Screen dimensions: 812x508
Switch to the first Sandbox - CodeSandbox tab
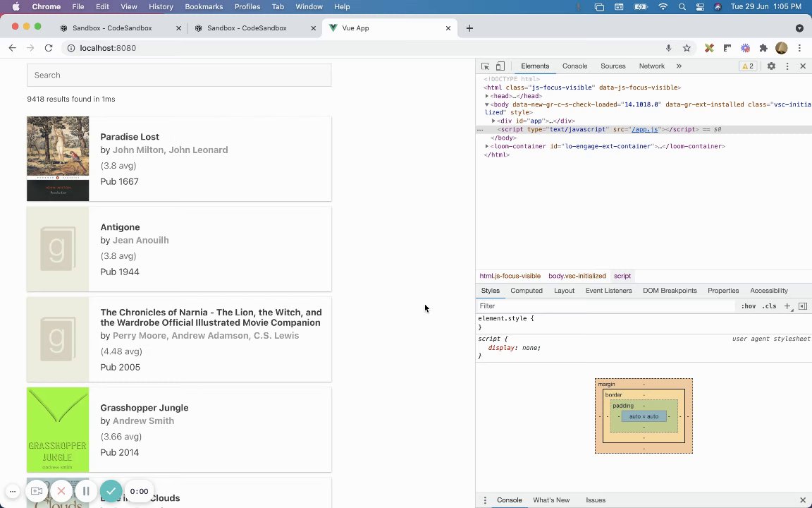click(x=112, y=28)
